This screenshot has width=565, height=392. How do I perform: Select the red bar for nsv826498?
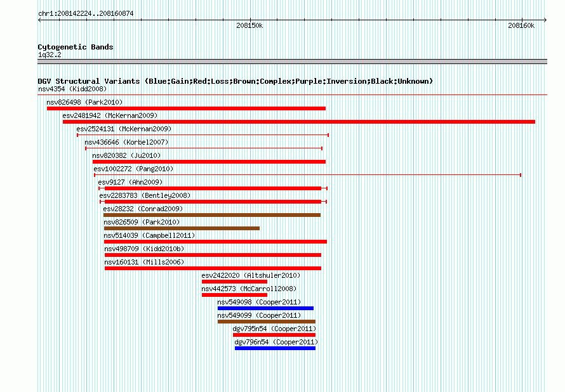(x=186, y=108)
